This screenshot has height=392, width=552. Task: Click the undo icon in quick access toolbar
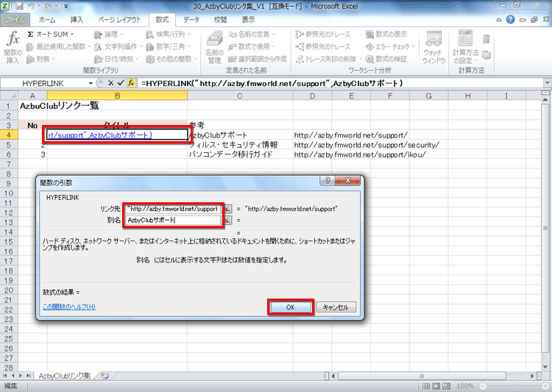click(30, 6)
